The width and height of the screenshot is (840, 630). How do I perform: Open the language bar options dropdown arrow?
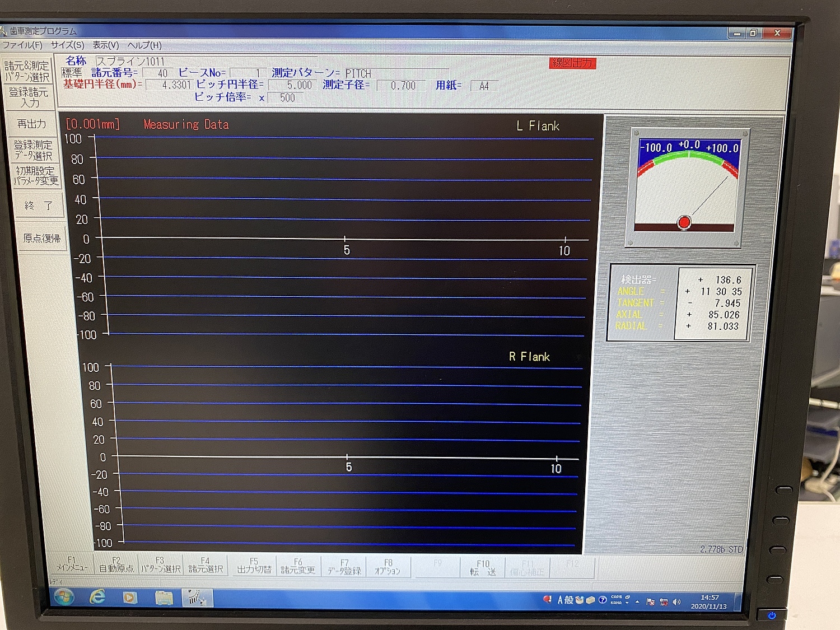pyautogui.click(x=627, y=603)
